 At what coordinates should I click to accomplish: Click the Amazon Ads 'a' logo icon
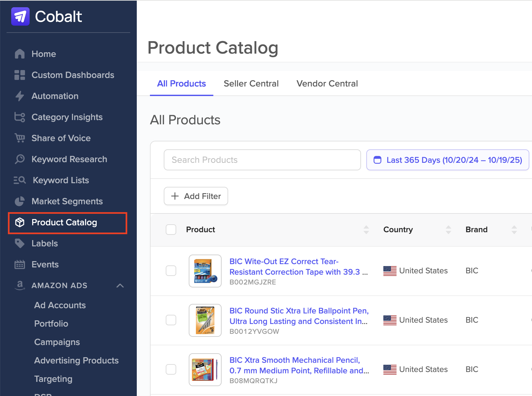20,285
